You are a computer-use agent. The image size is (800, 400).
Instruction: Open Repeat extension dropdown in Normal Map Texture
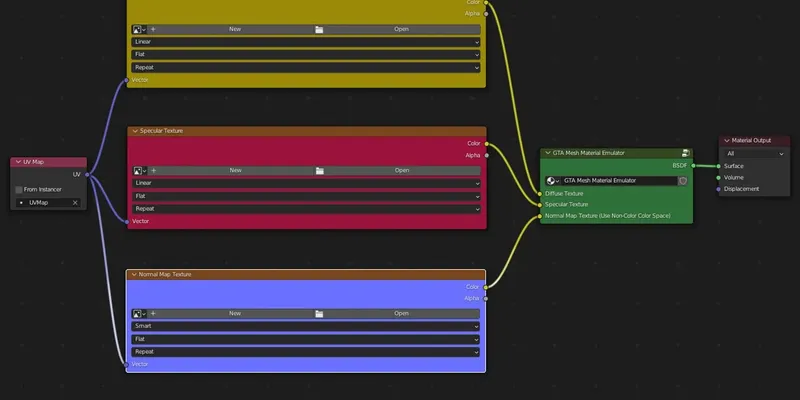click(x=306, y=352)
